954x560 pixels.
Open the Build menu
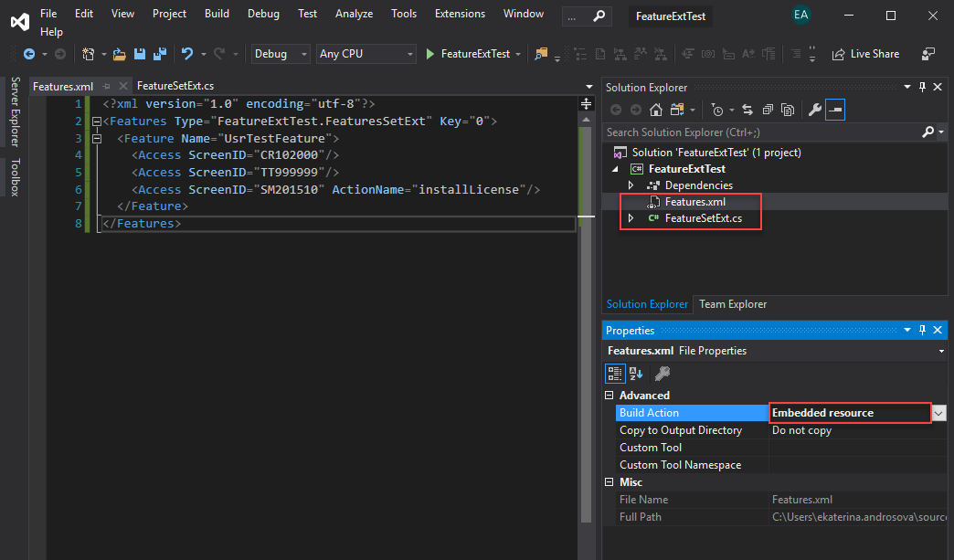click(217, 14)
